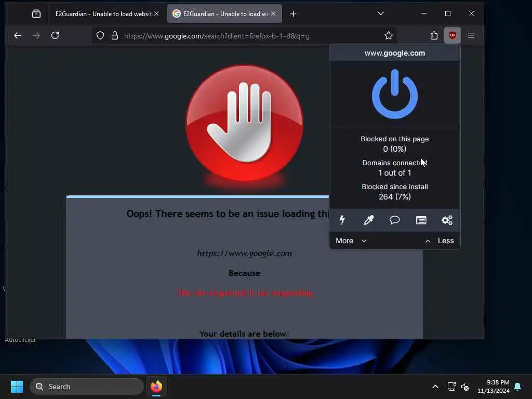Screen dimensions: 532x399
Task: Click the taskbar Search box
Action: [x=87, y=387]
